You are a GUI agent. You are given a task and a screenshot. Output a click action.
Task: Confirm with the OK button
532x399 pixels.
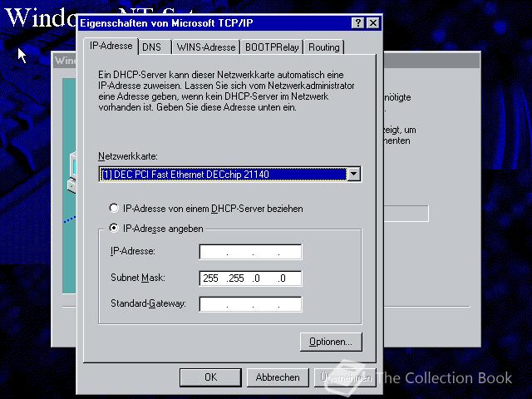[210, 377]
